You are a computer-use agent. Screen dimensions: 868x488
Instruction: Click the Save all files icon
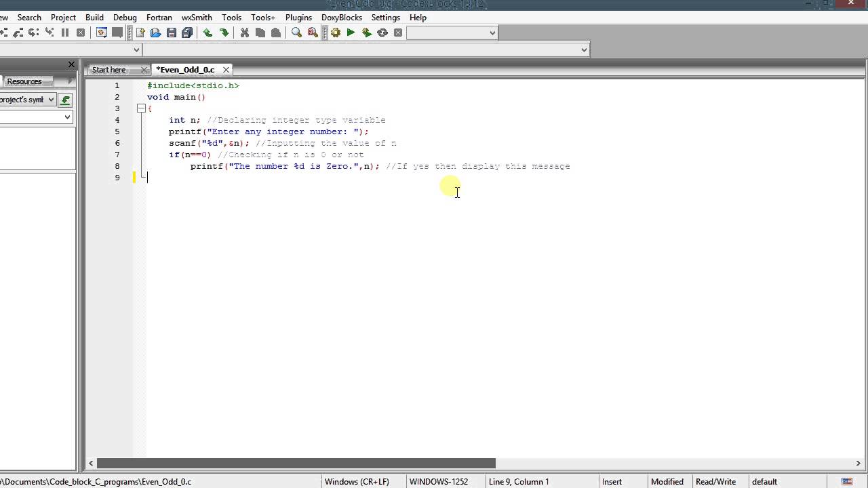point(187,33)
